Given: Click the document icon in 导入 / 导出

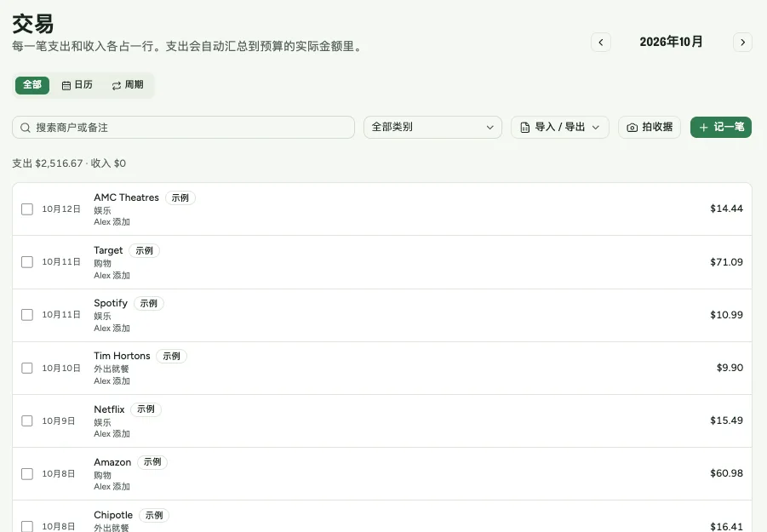Looking at the screenshot, I should 525,127.
